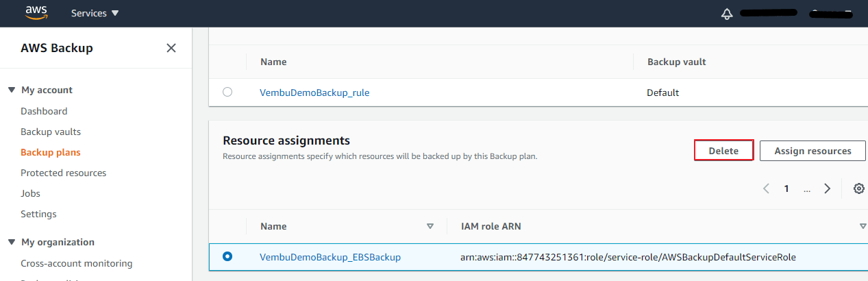
Task: Click the Backup vault column header
Action: pyautogui.click(x=677, y=62)
